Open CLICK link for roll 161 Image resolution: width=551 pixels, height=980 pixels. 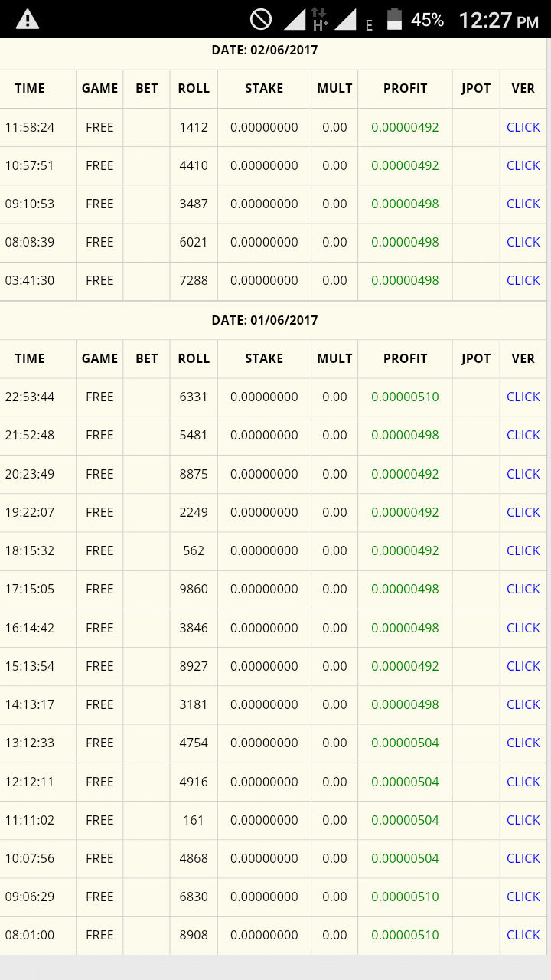click(523, 820)
